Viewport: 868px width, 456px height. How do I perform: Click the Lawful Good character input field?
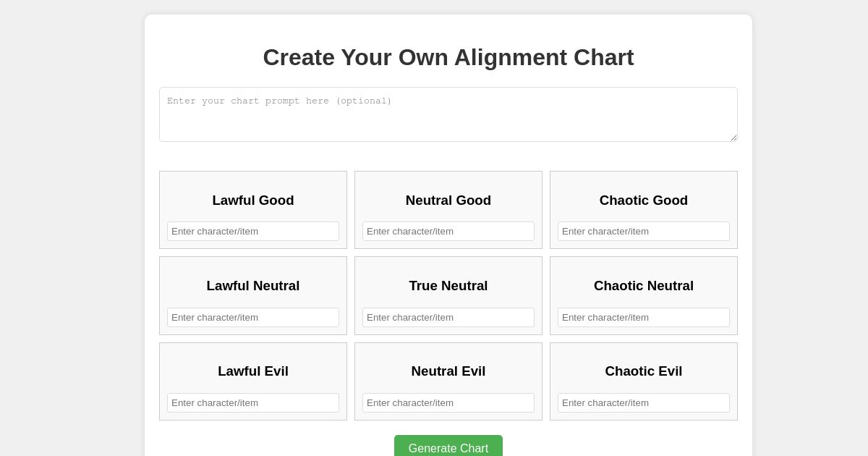pyautogui.click(x=253, y=231)
